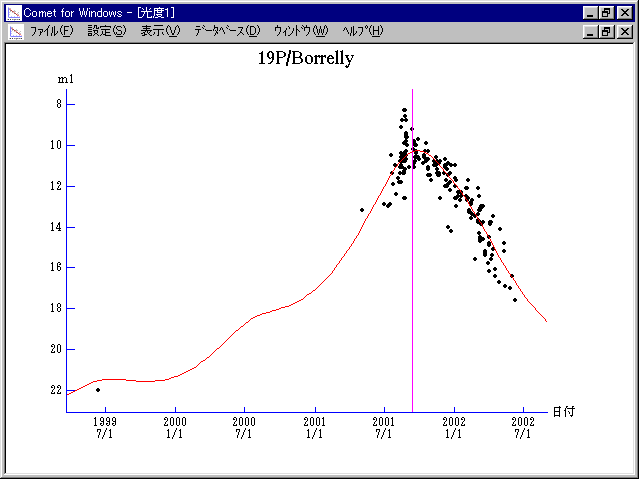Restore the main application window size
Screen dimensions: 639x479
click(x=606, y=13)
